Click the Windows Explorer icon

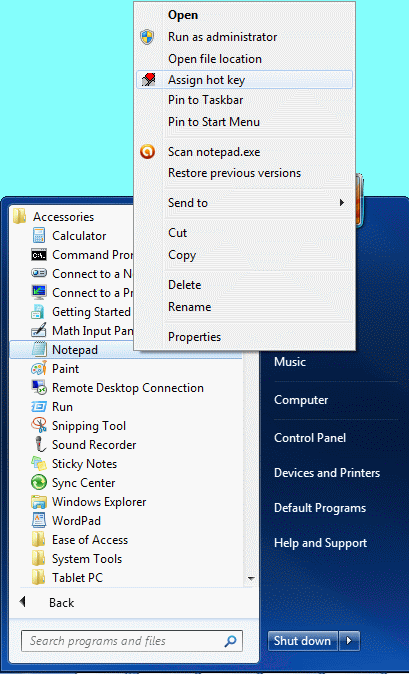coord(39,502)
